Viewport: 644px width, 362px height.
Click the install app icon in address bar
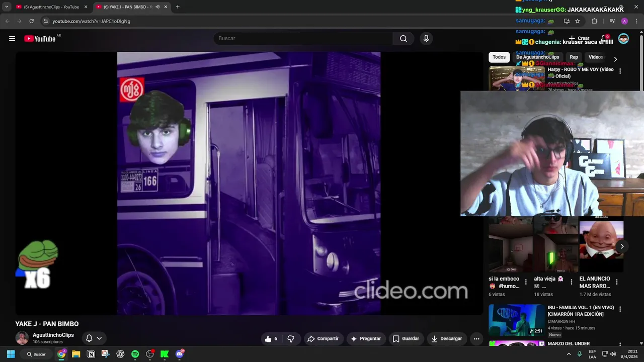pos(567,21)
